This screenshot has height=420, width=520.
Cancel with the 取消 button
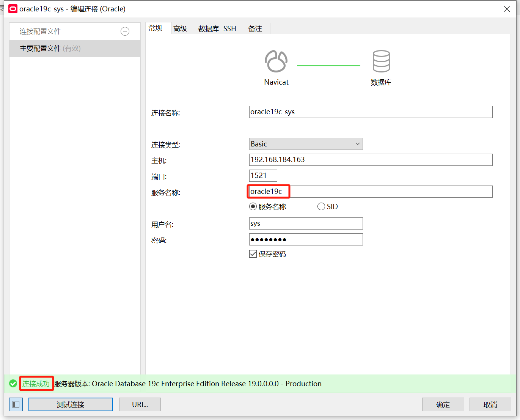coord(490,404)
